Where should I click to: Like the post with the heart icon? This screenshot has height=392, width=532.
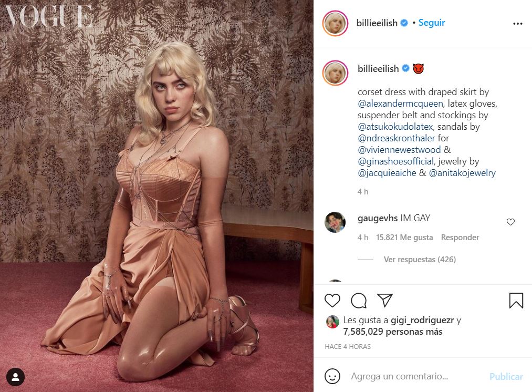pos(332,301)
